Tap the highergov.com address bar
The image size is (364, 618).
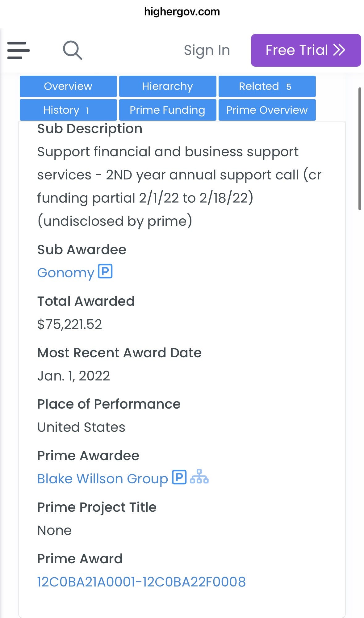(182, 12)
